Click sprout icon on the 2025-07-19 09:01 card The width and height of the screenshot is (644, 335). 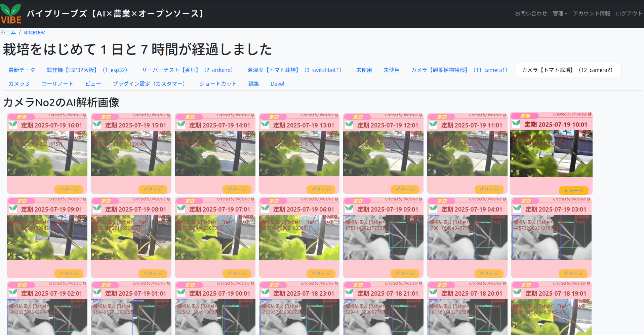[x=13, y=209]
